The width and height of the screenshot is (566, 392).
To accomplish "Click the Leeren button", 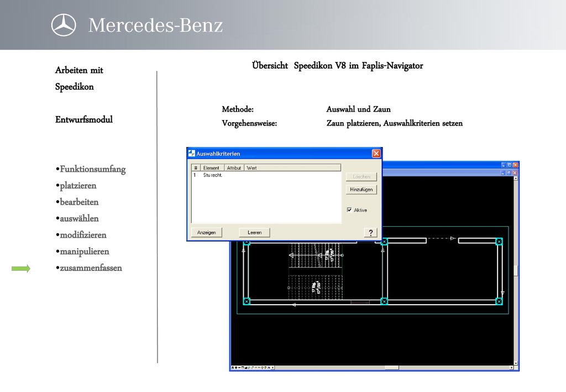I will click(254, 232).
